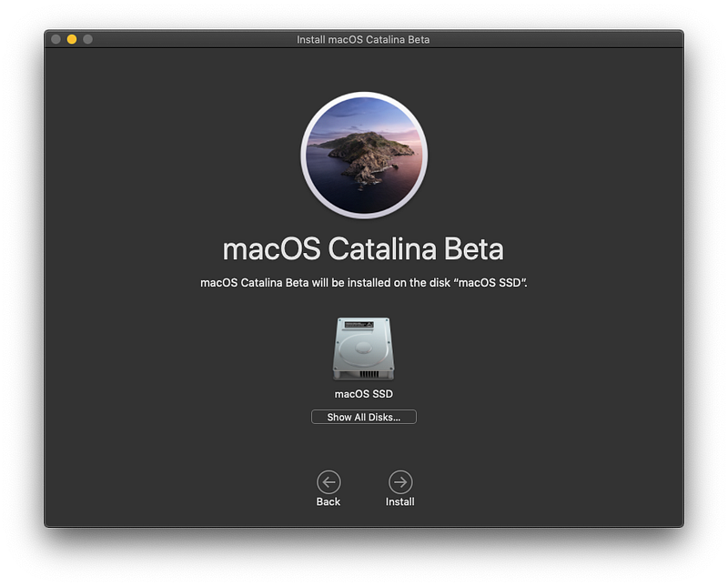Viewport: 728px width, 586px height.
Task: Select the macOS SSD disk icon
Action: pos(363,349)
